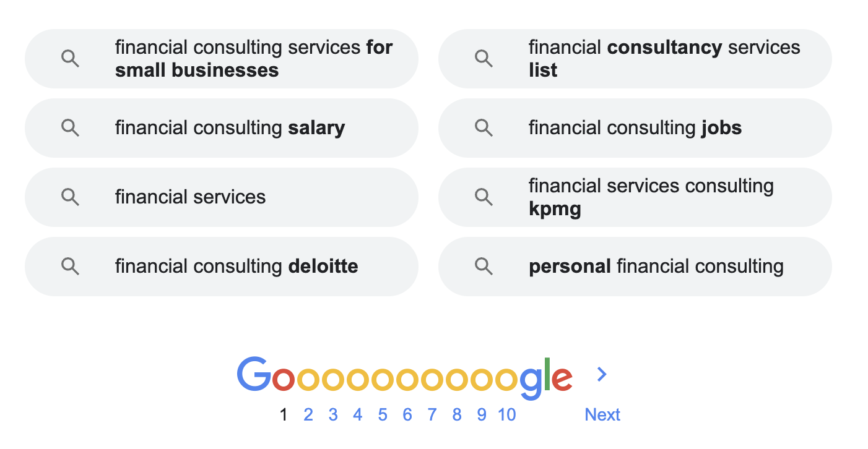Select 'personal financial consulting' suggestion
The height and width of the screenshot is (449, 868).
pos(656,267)
